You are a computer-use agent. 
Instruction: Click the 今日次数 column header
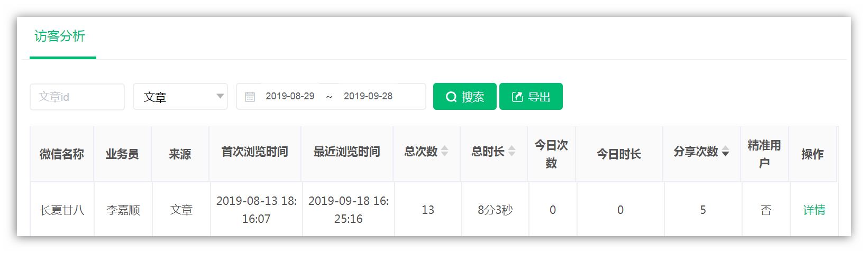(551, 154)
